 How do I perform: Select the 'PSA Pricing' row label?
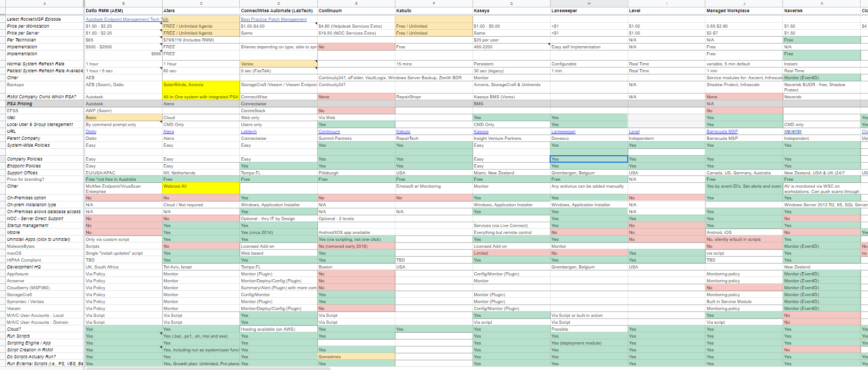(45, 104)
